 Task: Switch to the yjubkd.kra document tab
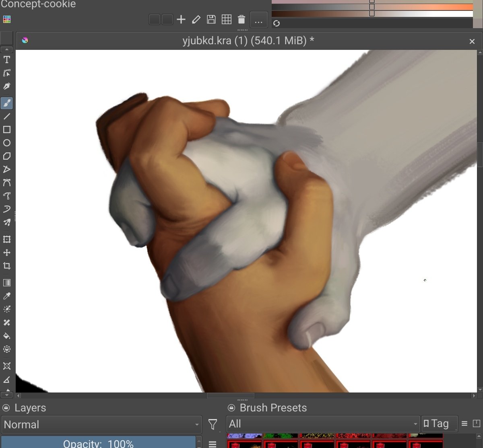point(248,41)
